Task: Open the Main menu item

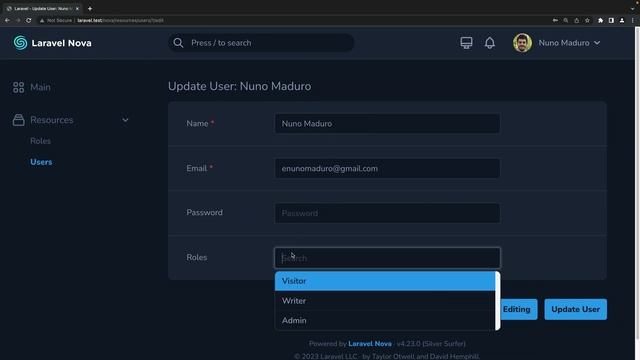Action: click(40, 87)
